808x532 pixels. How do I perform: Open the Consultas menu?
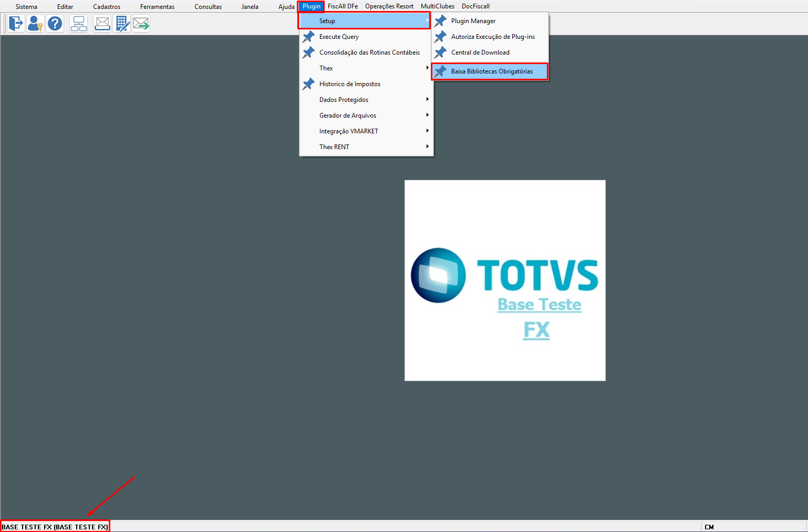pos(208,6)
